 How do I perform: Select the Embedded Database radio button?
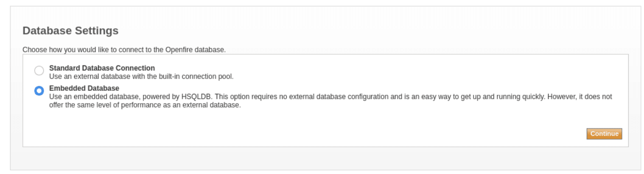point(39,91)
